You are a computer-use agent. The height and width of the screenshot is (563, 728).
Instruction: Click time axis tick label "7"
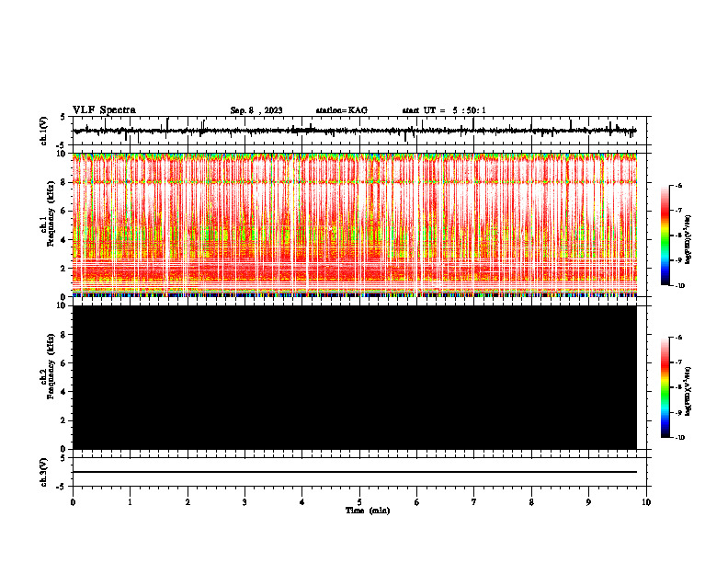(x=474, y=502)
